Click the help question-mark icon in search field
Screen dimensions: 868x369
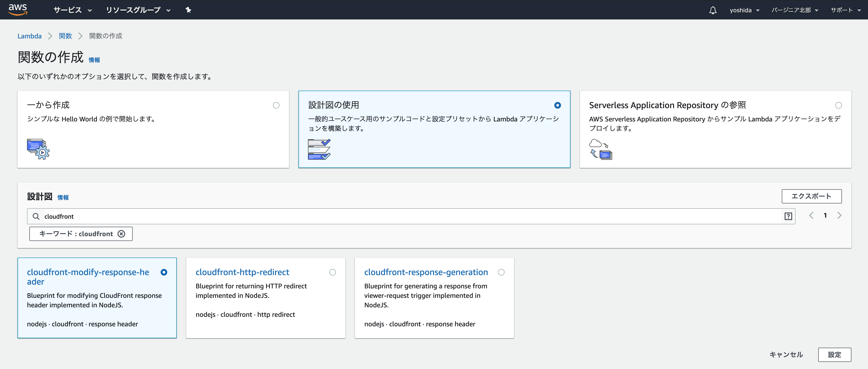point(788,216)
